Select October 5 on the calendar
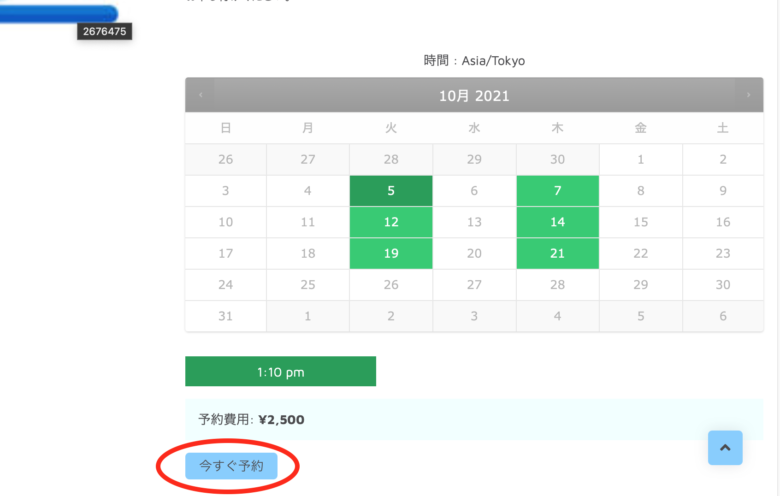780x496 pixels. point(391,191)
